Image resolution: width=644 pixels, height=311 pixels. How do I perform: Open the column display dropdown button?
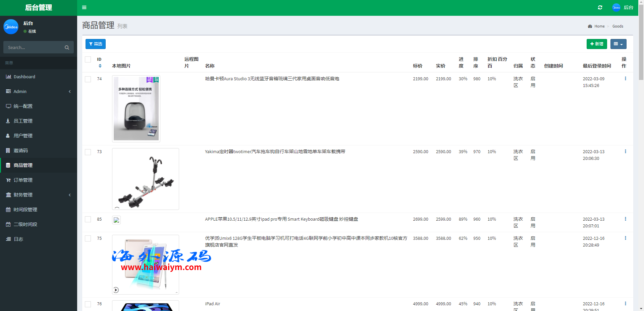coord(618,44)
